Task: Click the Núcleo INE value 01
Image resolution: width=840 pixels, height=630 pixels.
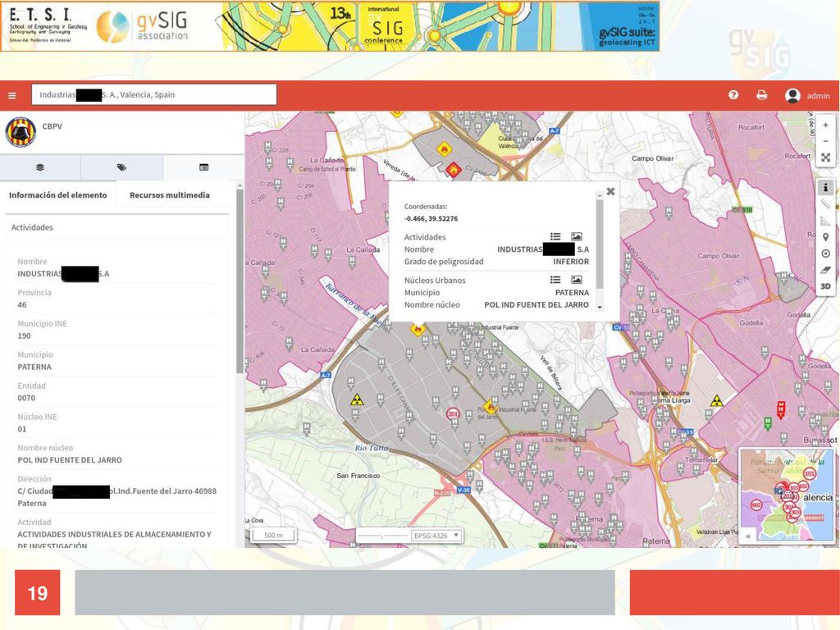Action: coord(22,429)
